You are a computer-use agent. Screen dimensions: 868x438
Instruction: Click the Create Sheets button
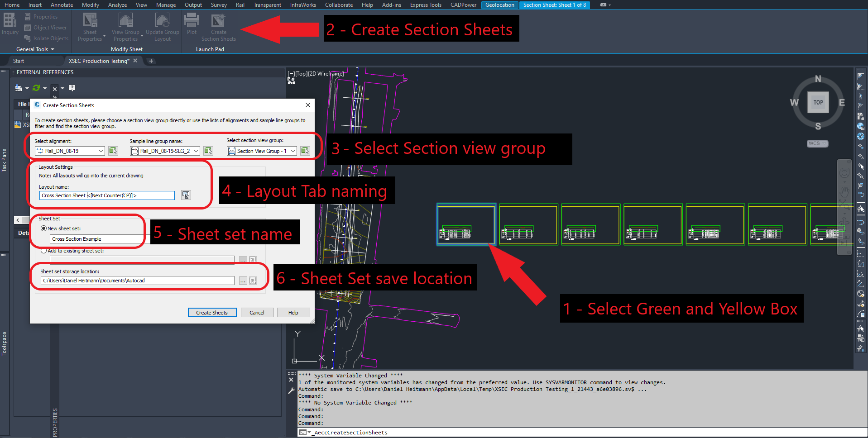point(212,313)
